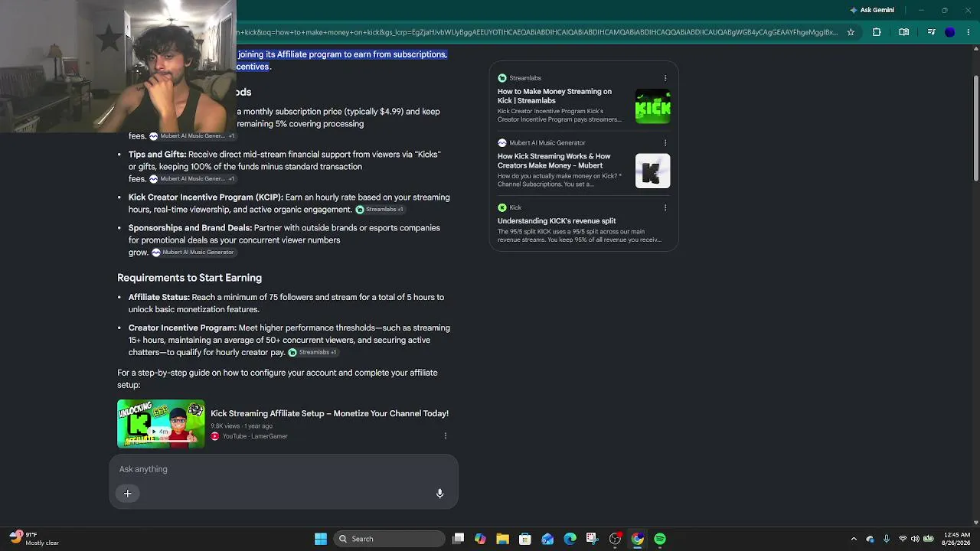The height and width of the screenshot is (551, 980).
Task: Show hidden system tray icons
Action: point(854,539)
